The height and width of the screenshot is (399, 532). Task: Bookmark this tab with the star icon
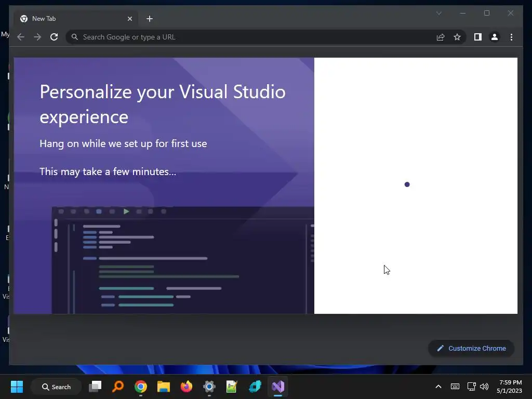[457, 37]
